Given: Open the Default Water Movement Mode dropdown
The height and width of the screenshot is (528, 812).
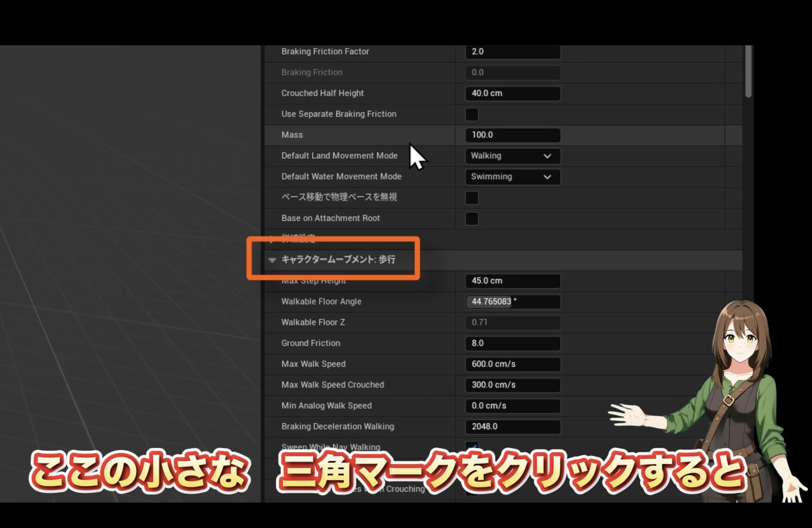Looking at the screenshot, I should pyautogui.click(x=513, y=177).
